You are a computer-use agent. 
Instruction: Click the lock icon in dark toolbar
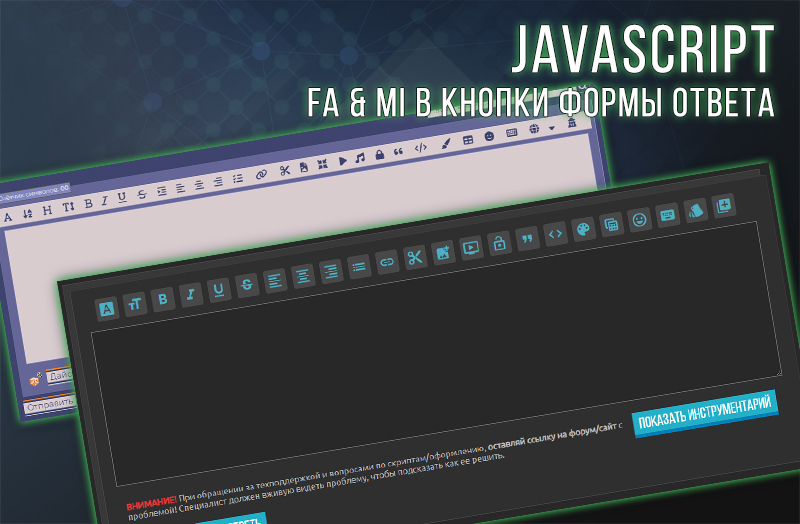(499, 243)
